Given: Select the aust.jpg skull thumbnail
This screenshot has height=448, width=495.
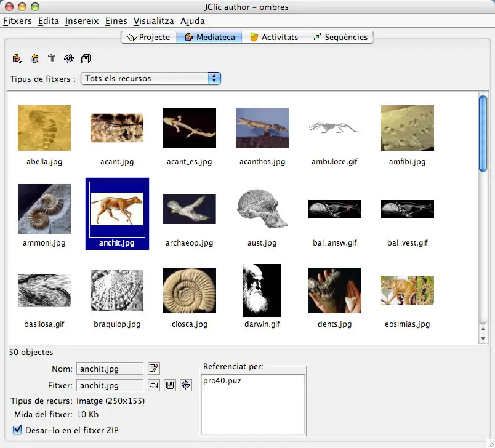Looking at the screenshot, I should (x=262, y=208).
